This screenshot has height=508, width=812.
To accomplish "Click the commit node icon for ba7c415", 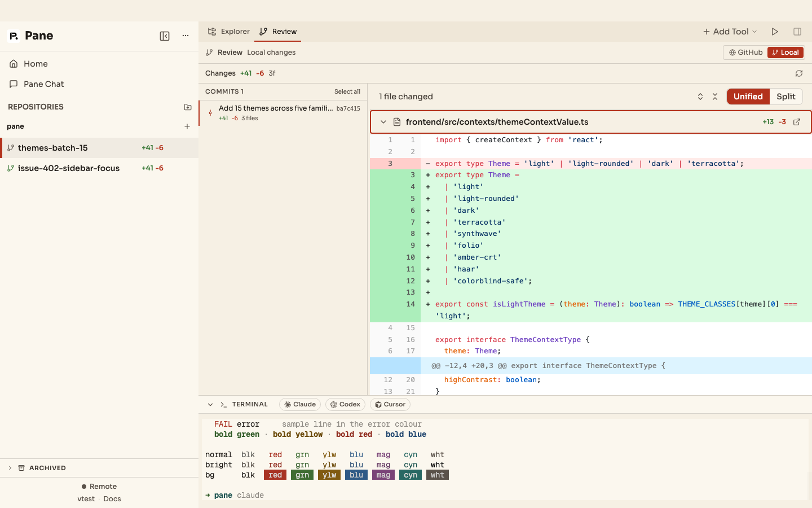I will (x=210, y=113).
